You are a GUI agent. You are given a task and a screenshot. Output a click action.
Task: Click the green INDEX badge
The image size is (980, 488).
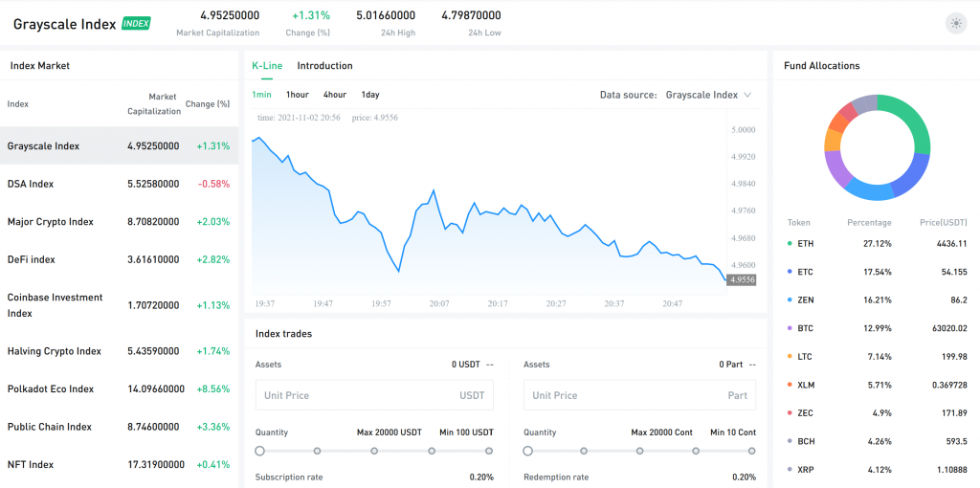[136, 24]
